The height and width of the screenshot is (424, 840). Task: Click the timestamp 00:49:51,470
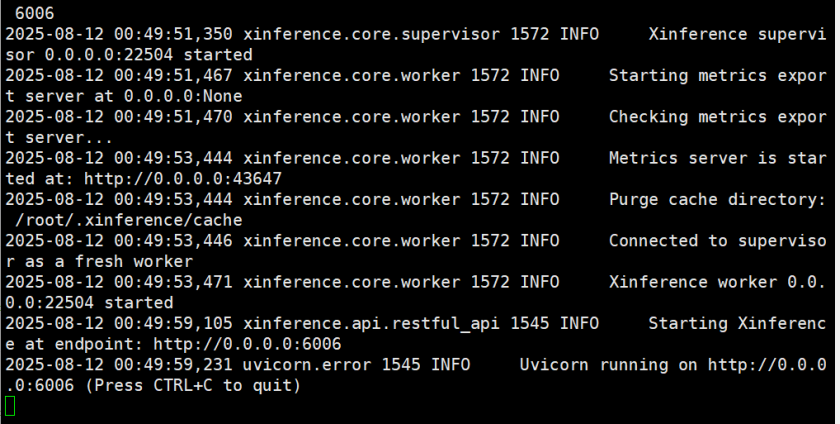(x=173, y=117)
